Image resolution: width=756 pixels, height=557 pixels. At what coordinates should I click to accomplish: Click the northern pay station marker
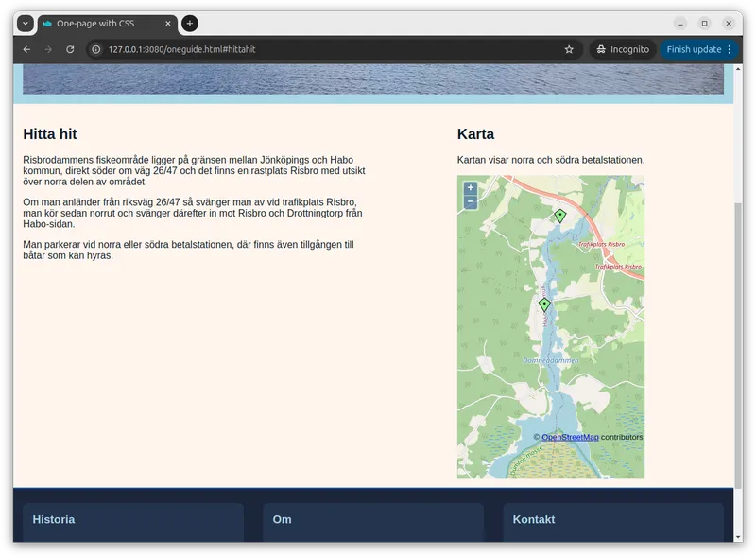coord(559,216)
